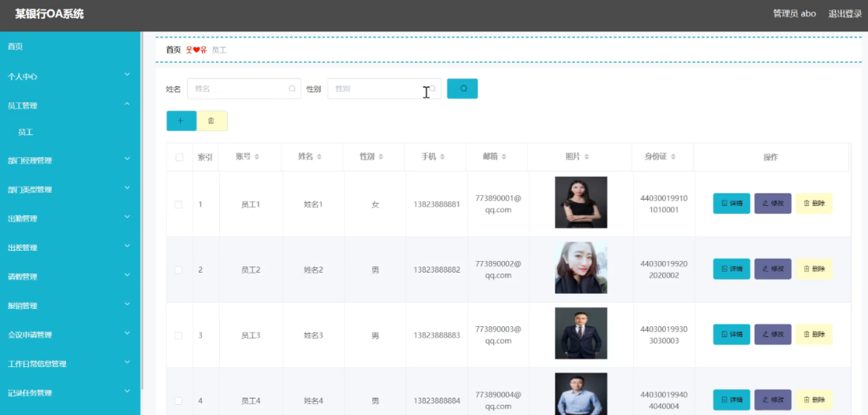The width and height of the screenshot is (868, 415).
Task: Expand the 出差管理 sidebar menu
Action: [x=70, y=248]
